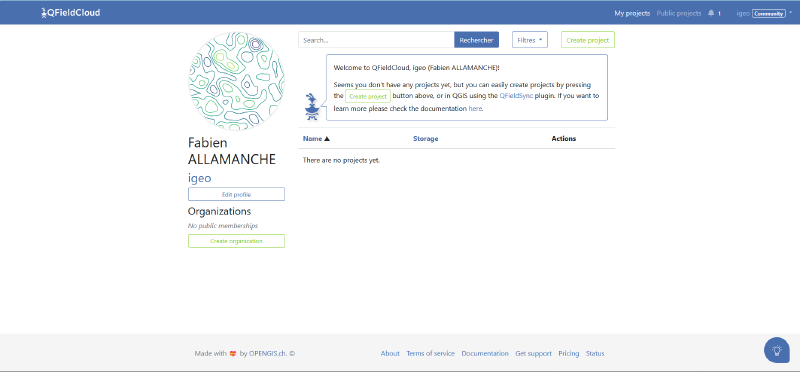
Task: Click the Create project button at top
Action: [x=588, y=40]
